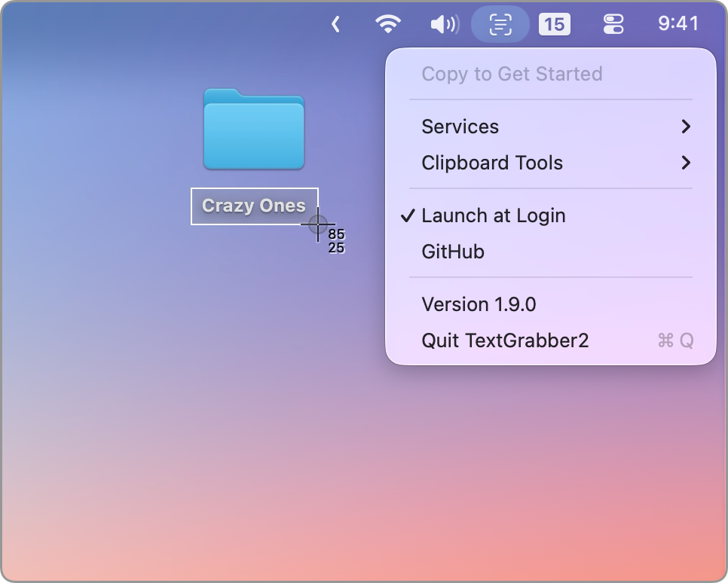This screenshot has height=583, width=728.
Task: Click the volume speaker icon
Action: [444, 23]
